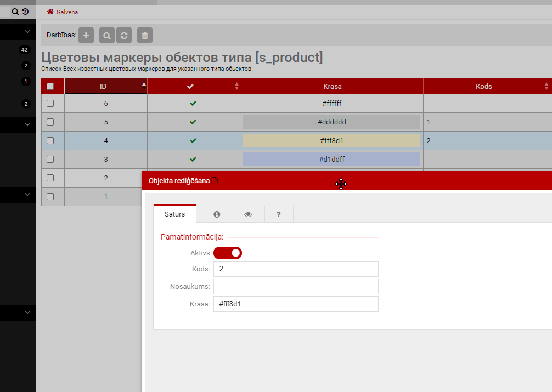Viewport: 552px width, 392px height.
Task: Click the refresh icon in Darbības toolbar
Action: pyautogui.click(x=124, y=35)
